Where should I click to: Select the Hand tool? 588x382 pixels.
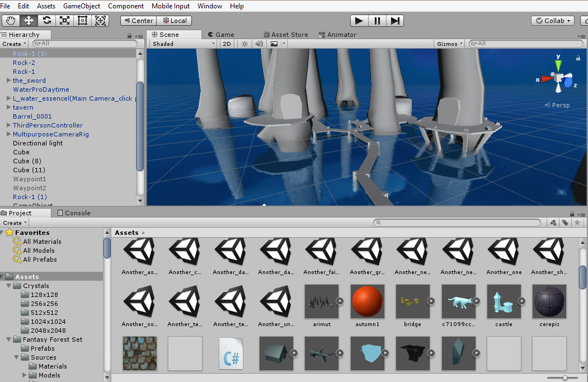click(x=11, y=21)
